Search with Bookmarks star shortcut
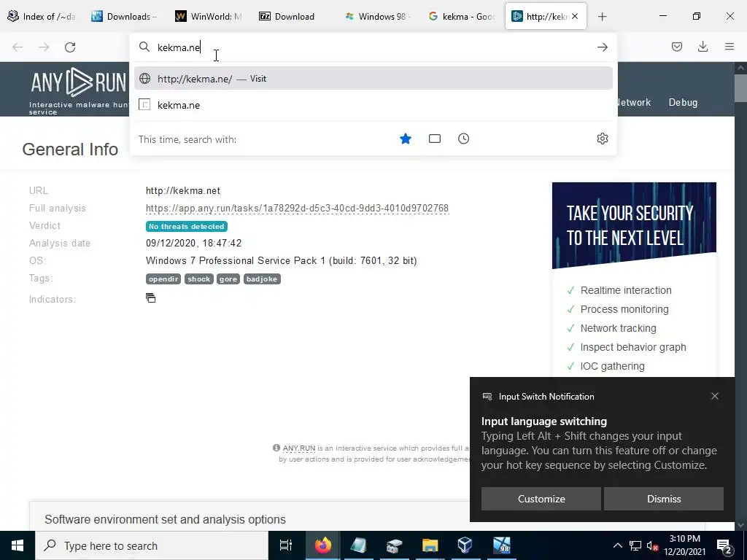 pyautogui.click(x=406, y=139)
